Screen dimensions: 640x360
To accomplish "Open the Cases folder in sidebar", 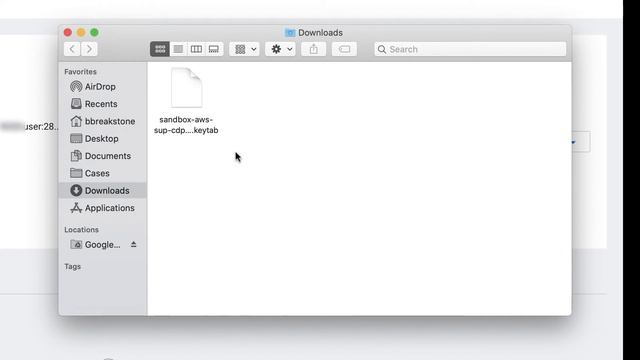I will tap(103, 173).
